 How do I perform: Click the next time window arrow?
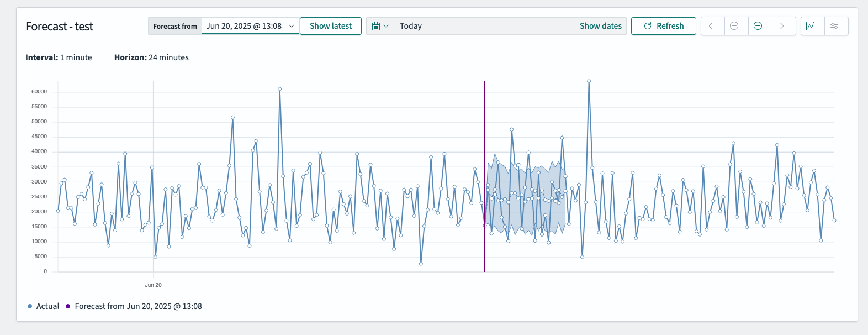pos(782,26)
